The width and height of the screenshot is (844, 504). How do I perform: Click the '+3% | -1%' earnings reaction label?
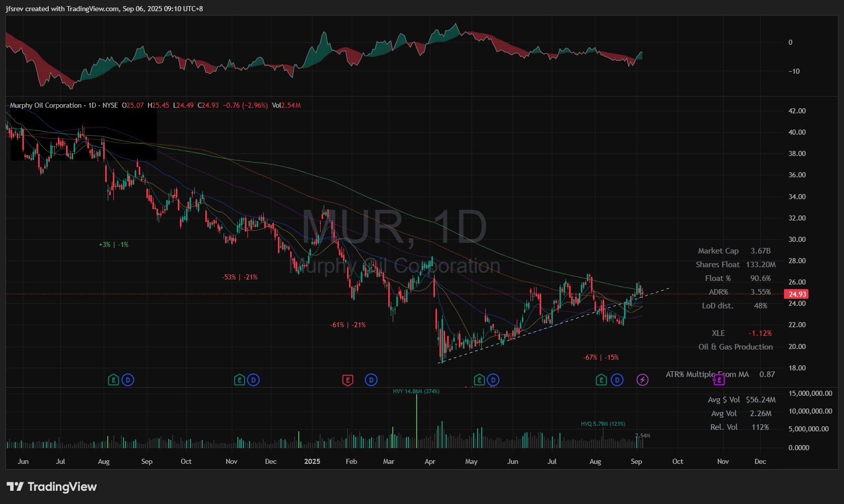[x=114, y=244]
